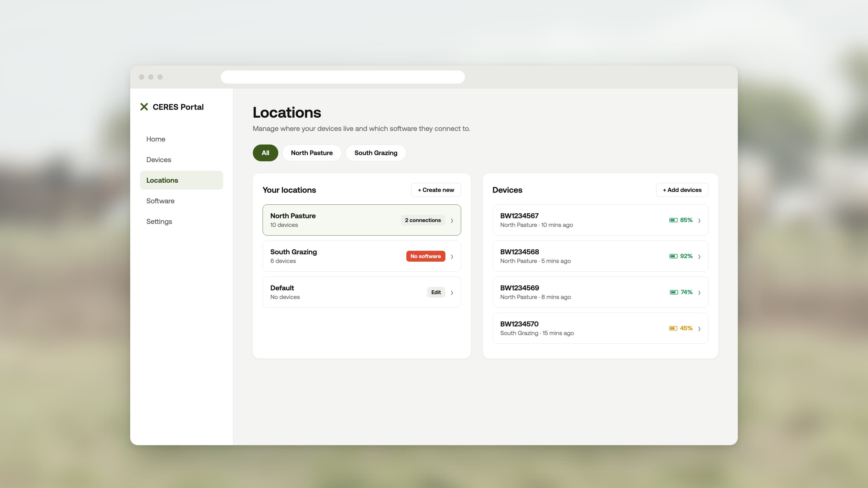Filter by North Pasture pill
The height and width of the screenshot is (488, 868).
(312, 153)
